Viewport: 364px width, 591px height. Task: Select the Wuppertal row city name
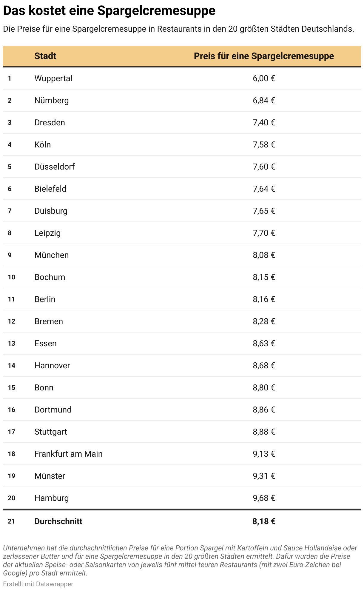click(53, 79)
